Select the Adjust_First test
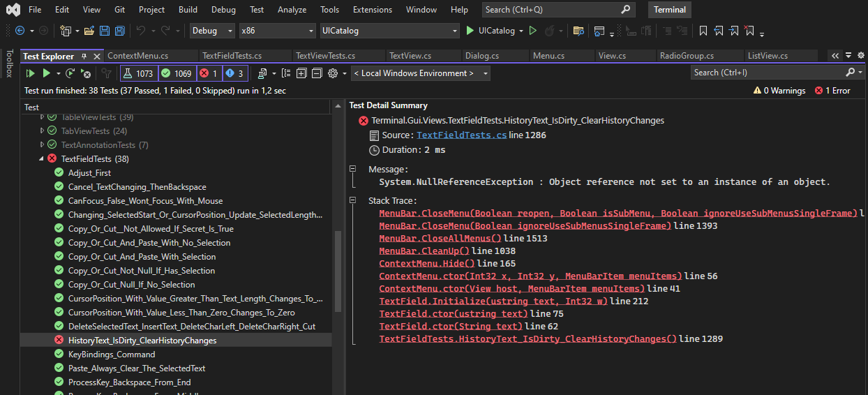This screenshot has height=395, width=868. click(x=89, y=173)
